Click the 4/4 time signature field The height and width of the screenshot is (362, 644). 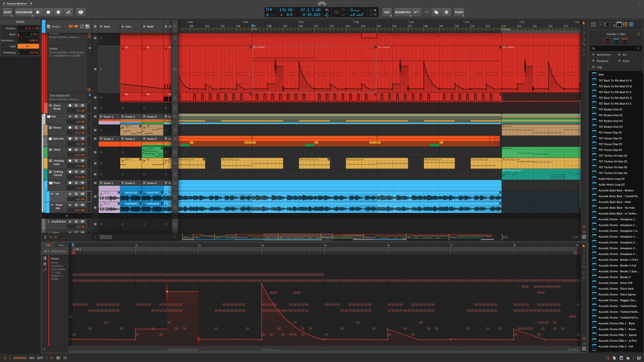(x=289, y=14)
